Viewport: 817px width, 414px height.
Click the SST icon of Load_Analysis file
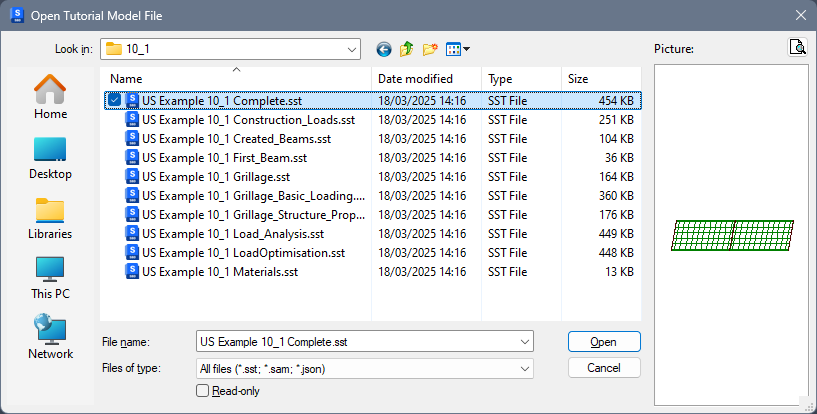tap(132, 234)
